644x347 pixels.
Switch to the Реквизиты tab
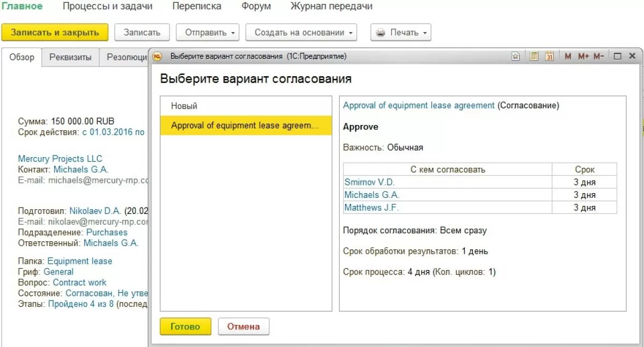coord(70,57)
